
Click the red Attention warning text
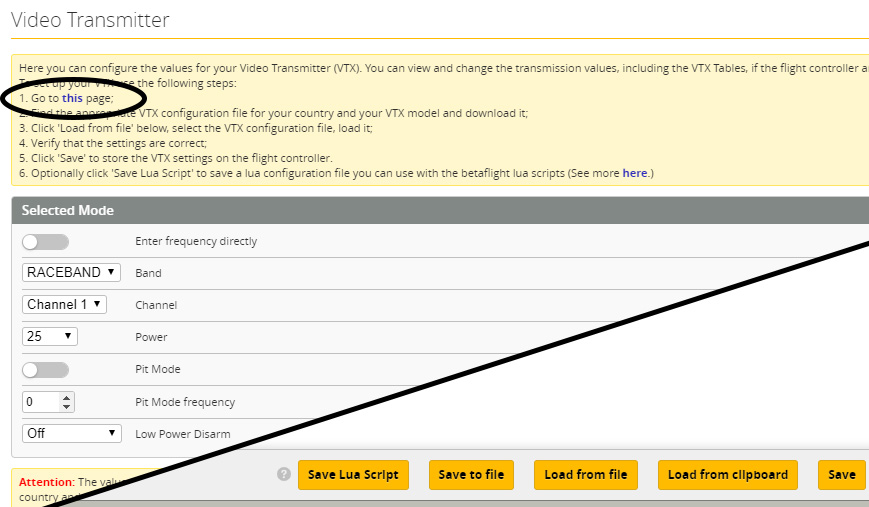(46, 482)
